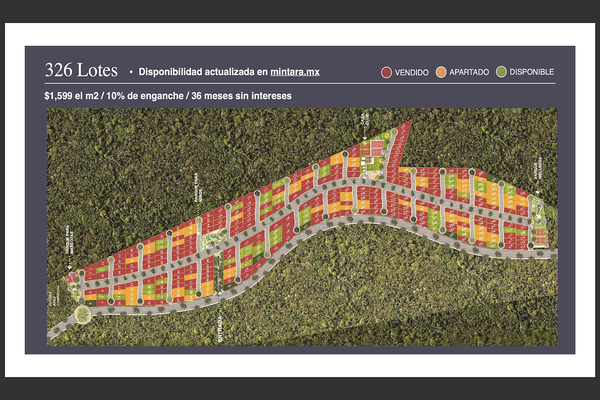Click the price and financing text line
This screenshot has width=600, height=400.
tap(167, 97)
